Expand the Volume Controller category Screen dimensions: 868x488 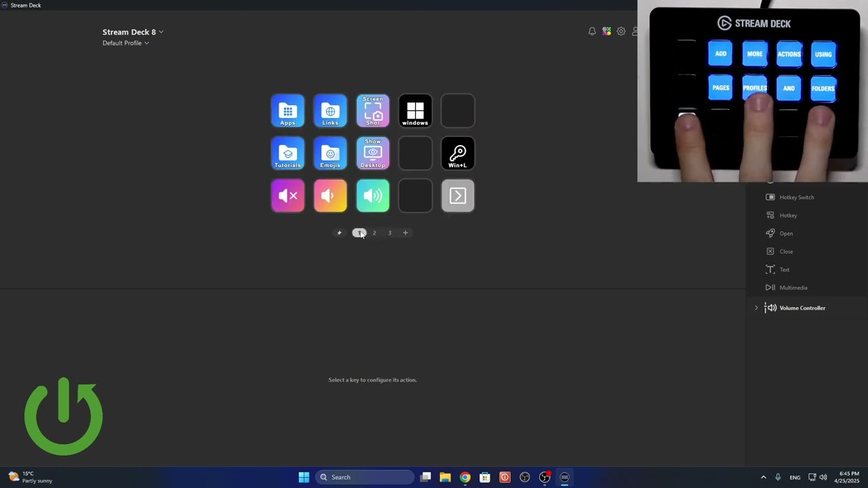click(756, 308)
